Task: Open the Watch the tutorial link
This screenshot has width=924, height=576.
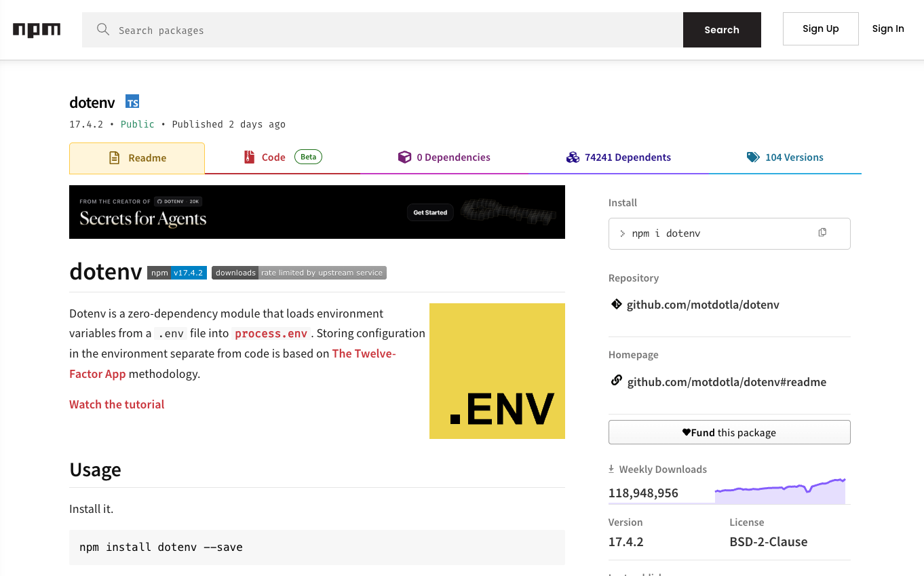Action: click(x=117, y=404)
